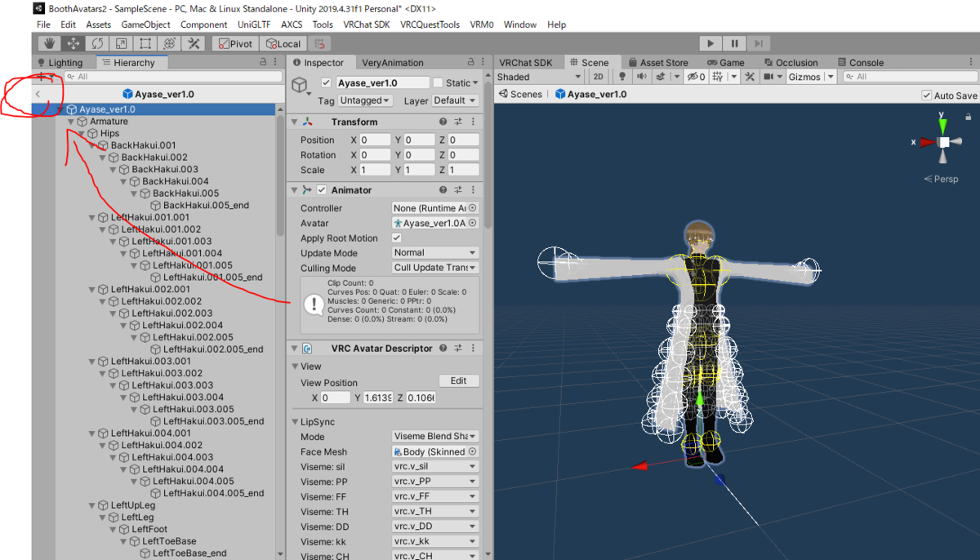Open the custom editor tools icon

(194, 43)
